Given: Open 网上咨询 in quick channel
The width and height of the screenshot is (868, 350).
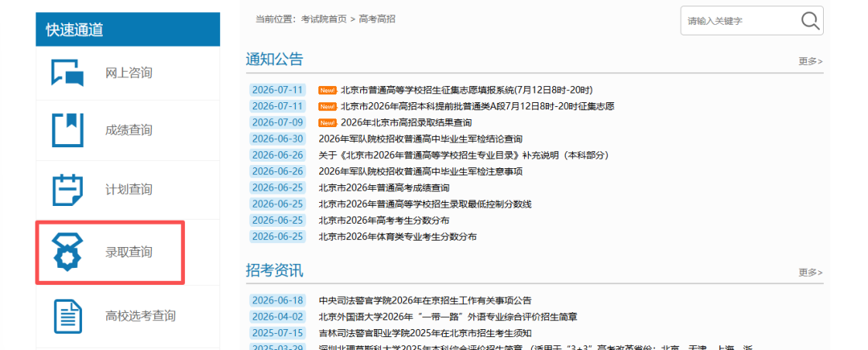Looking at the screenshot, I should coord(129,73).
